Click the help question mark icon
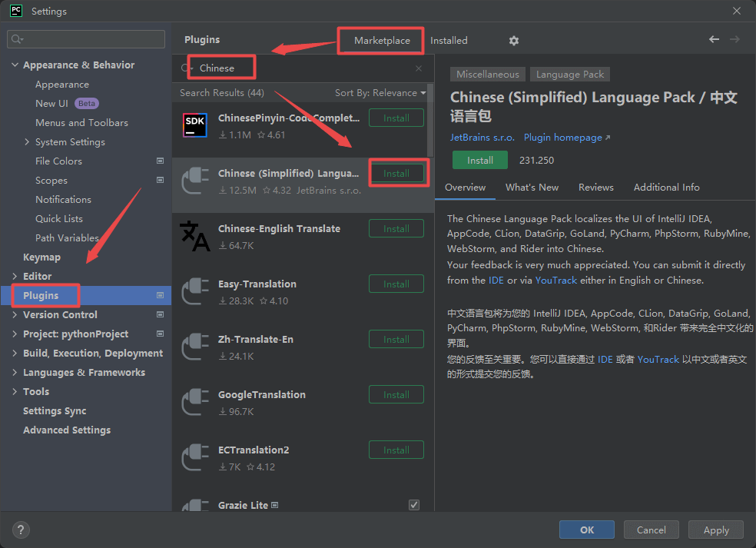 pos(22,530)
